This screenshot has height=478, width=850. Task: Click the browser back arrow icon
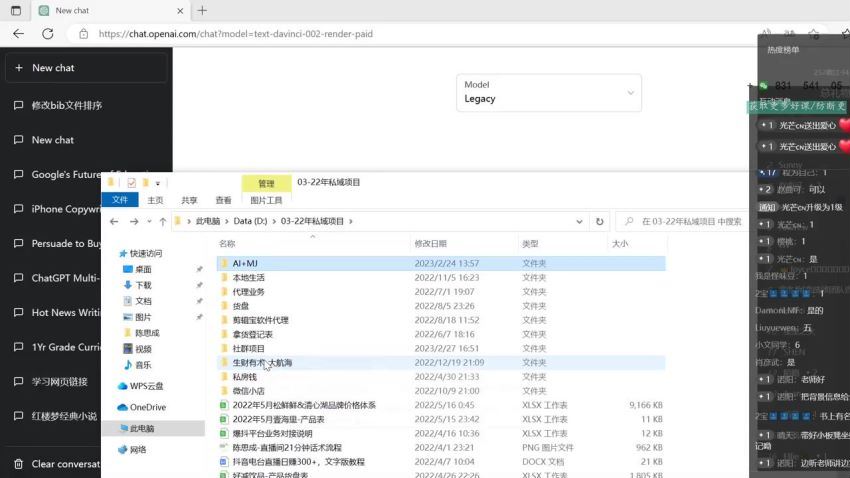pyautogui.click(x=18, y=34)
